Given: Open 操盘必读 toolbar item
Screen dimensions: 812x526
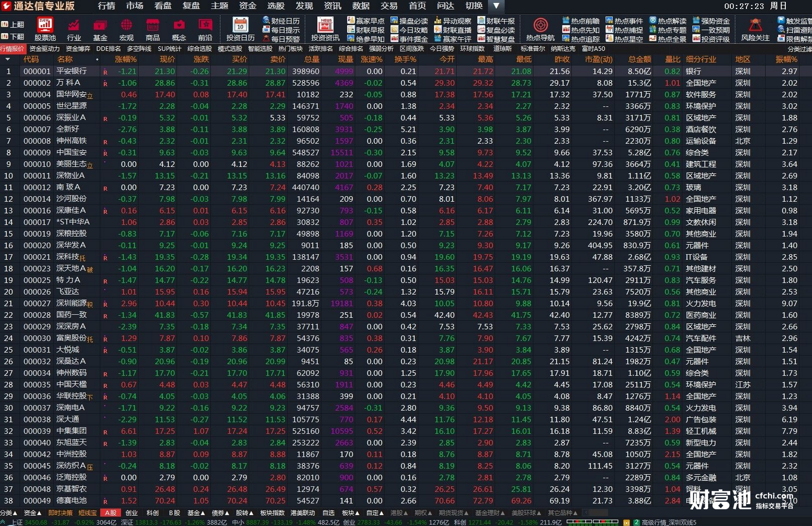Looking at the screenshot, I should point(409,21).
